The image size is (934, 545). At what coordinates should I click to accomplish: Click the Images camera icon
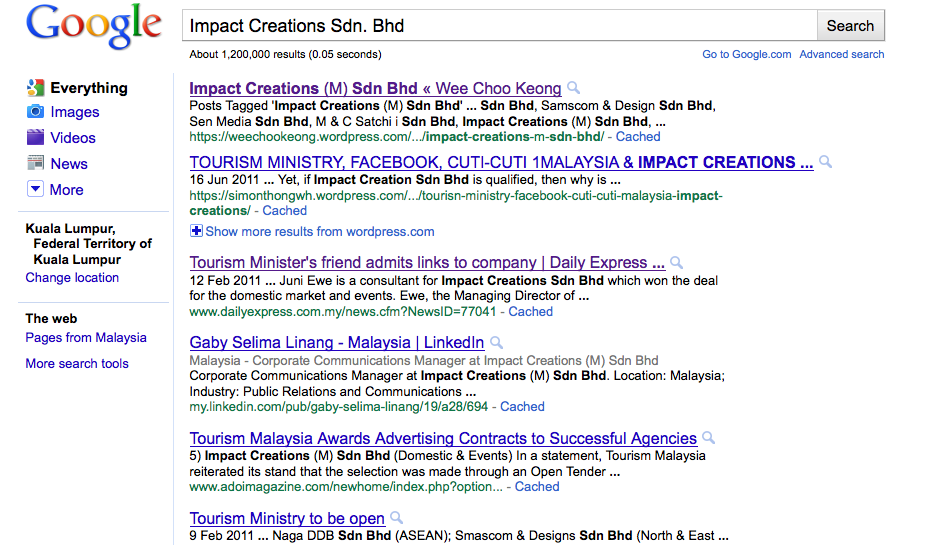coord(36,112)
